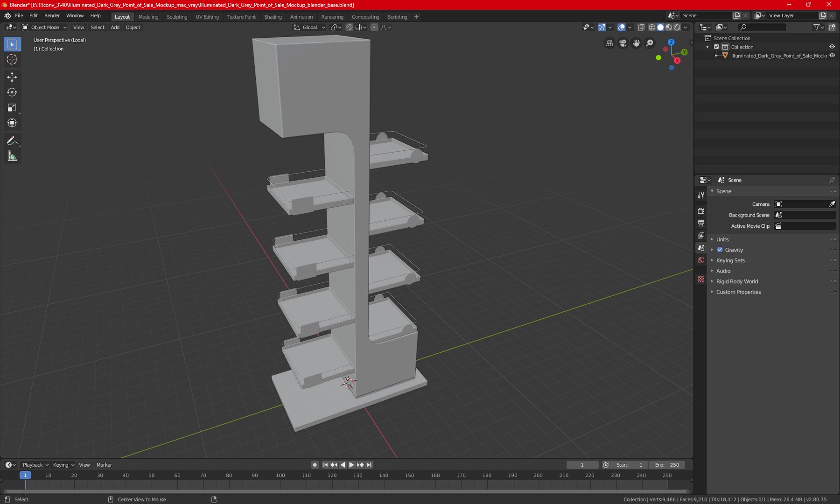
Task: Toggle X-ray display in viewport
Action: [641, 28]
